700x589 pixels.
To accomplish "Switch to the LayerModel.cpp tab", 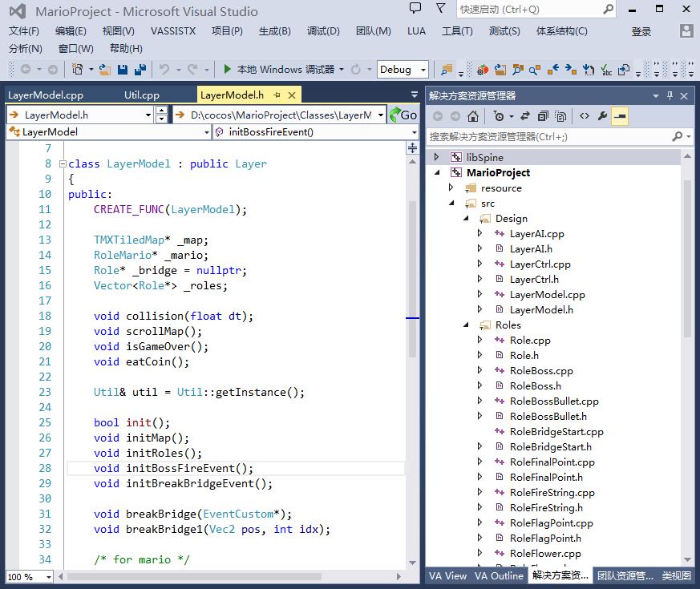I will tap(46, 95).
